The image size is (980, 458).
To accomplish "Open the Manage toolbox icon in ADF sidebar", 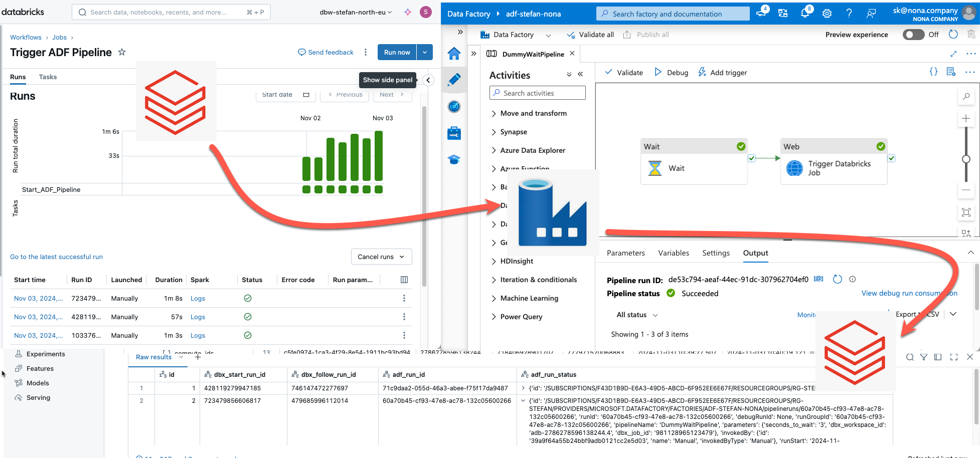I will click(x=454, y=133).
